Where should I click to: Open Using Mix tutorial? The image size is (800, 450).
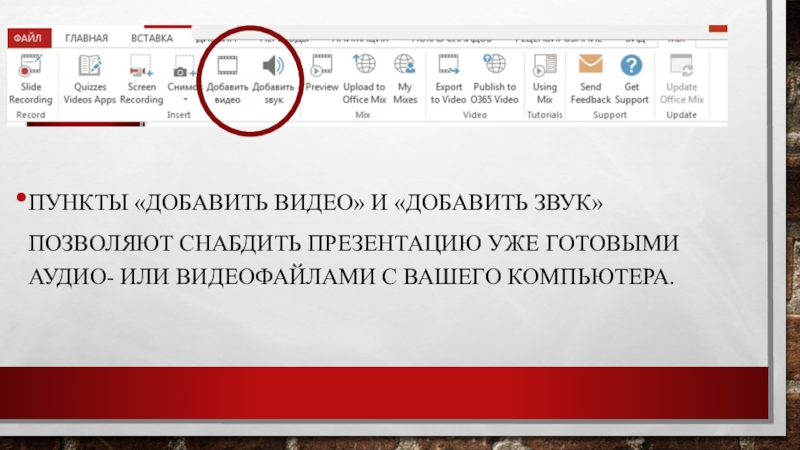(x=545, y=78)
